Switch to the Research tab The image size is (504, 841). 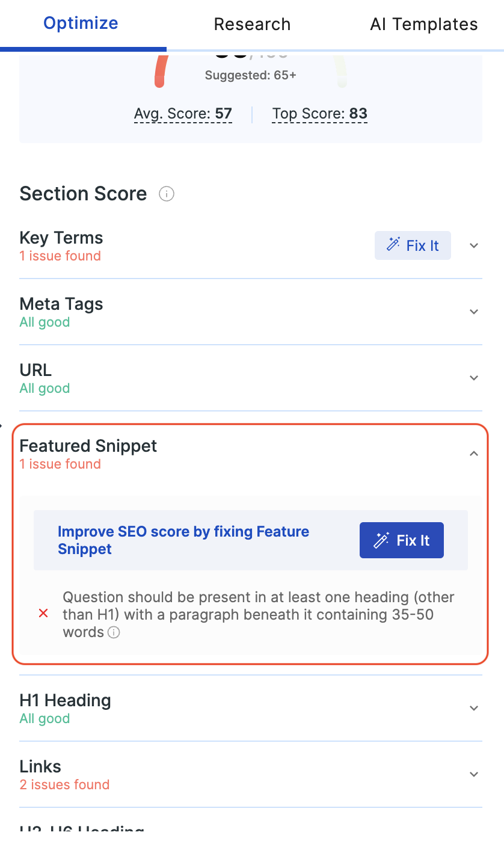click(252, 24)
